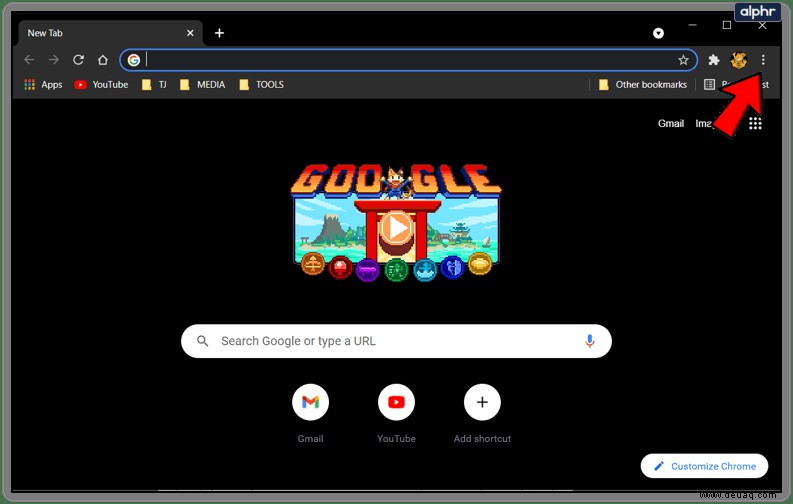Open the tab search dropdown arrow

coord(658,33)
